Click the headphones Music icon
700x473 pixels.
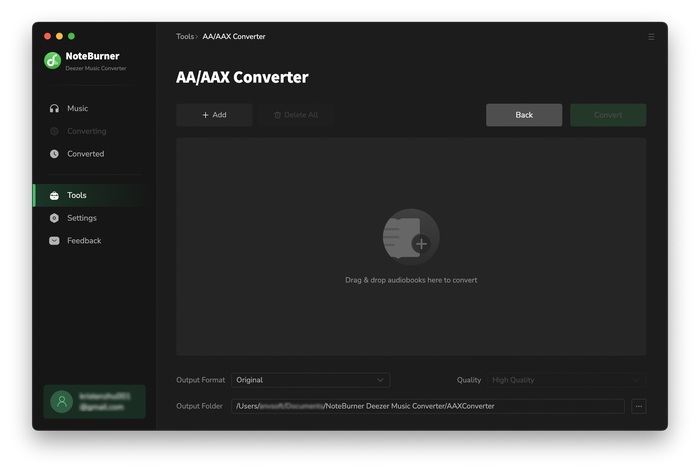(54, 108)
